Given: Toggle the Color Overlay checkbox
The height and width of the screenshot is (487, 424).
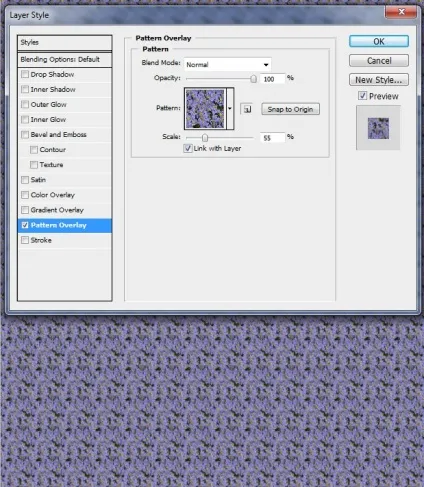Looking at the screenshot, I should pos(25,195).
